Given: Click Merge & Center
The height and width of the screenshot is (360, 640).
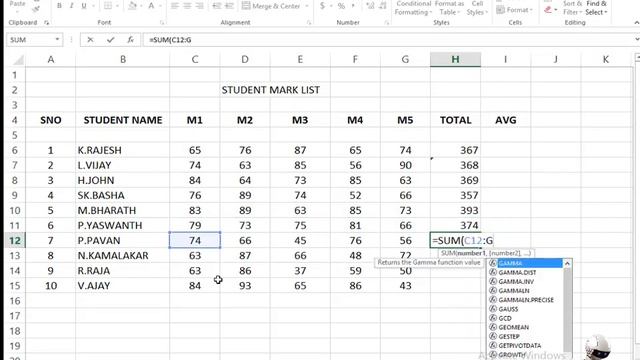Looking at the screenshot, I should tap(271, 6).
